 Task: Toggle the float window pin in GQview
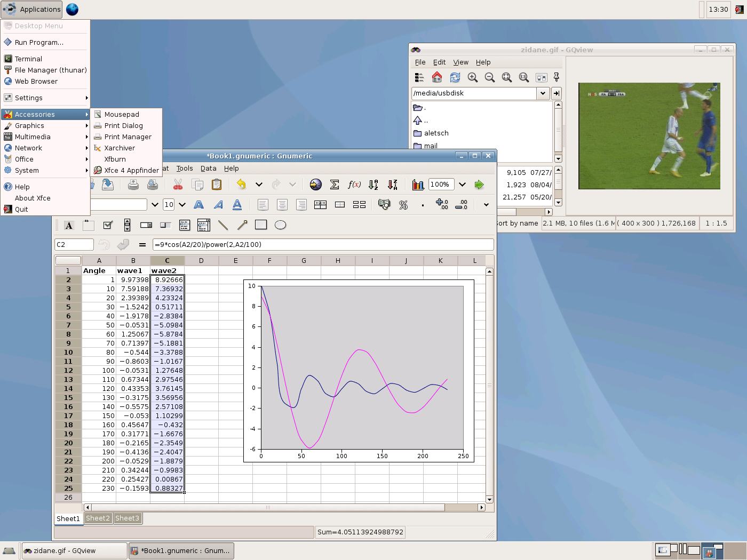point(556,77)
